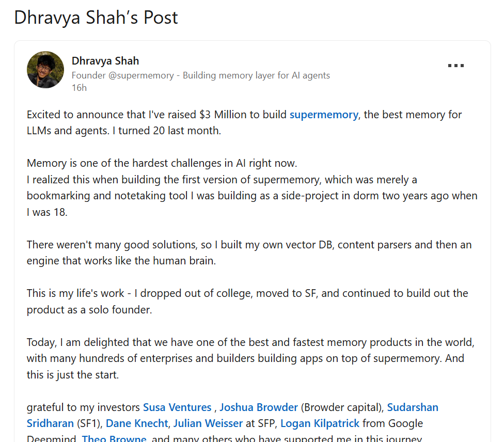504x442 pixels.
Task: Open the supermemory link in the post
Action: (323, 114)
